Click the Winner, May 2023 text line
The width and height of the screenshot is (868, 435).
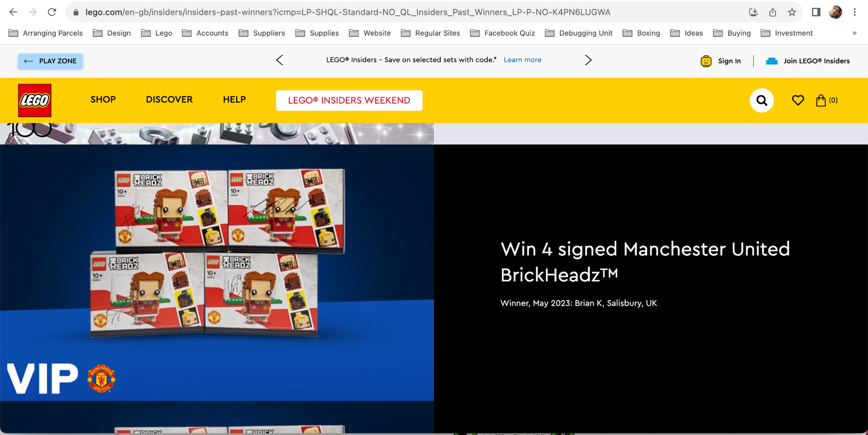[578, 303]
